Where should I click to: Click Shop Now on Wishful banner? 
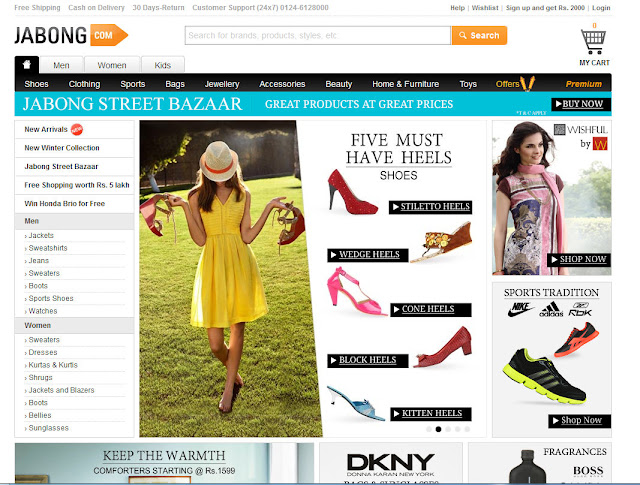[x=579, y=260]
